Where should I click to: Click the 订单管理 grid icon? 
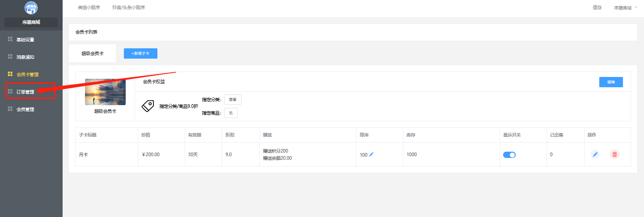point(10,92)
